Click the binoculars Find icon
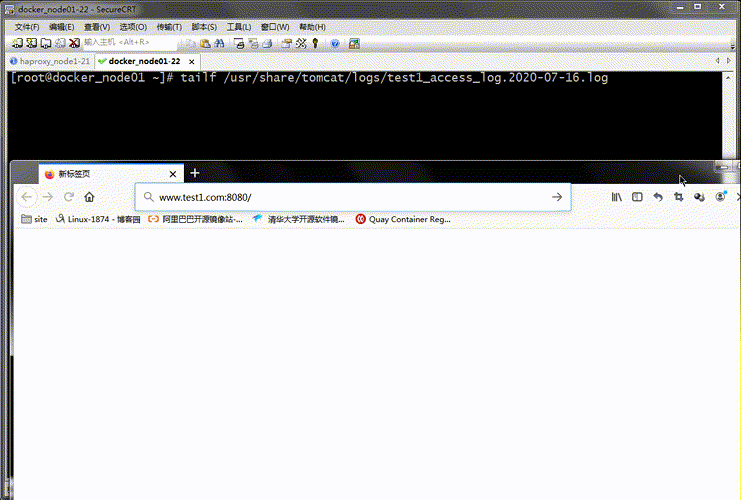 219,43
